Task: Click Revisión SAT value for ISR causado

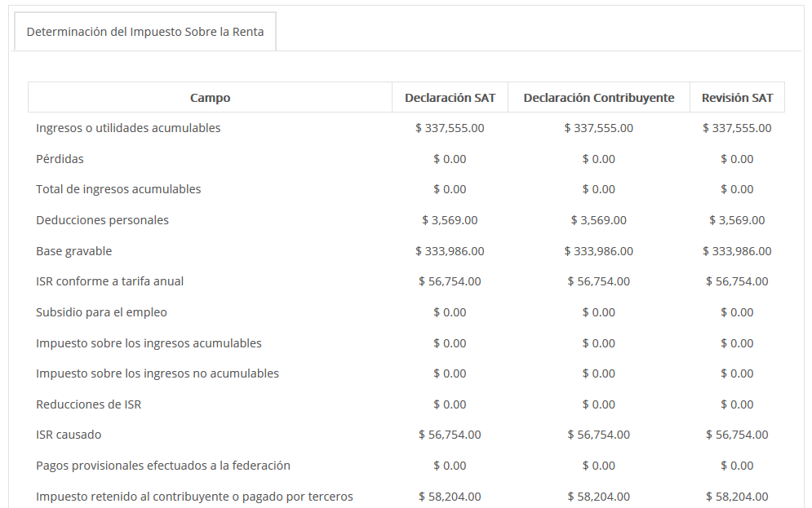Action: 737,435
